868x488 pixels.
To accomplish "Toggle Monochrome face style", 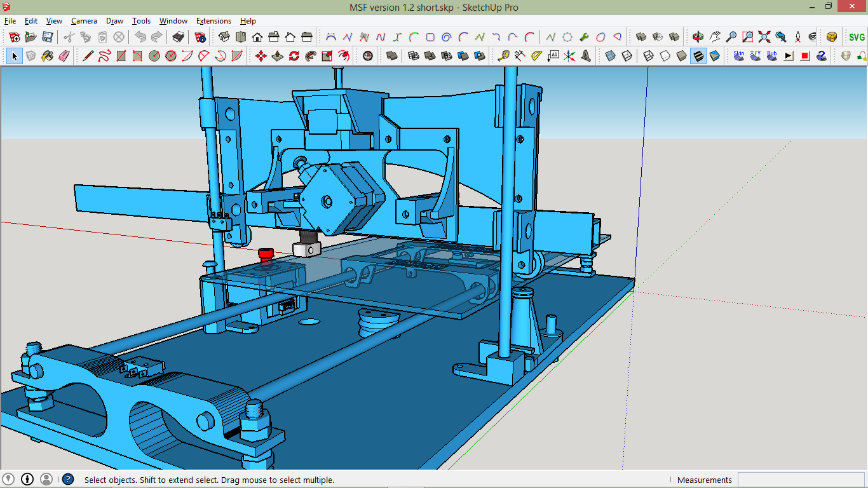I will click(714, 56).
